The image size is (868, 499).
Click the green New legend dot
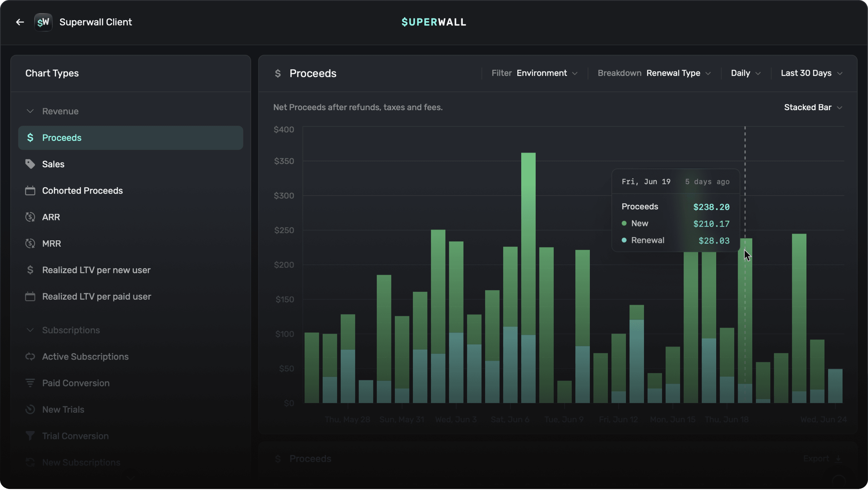(624, 224)
